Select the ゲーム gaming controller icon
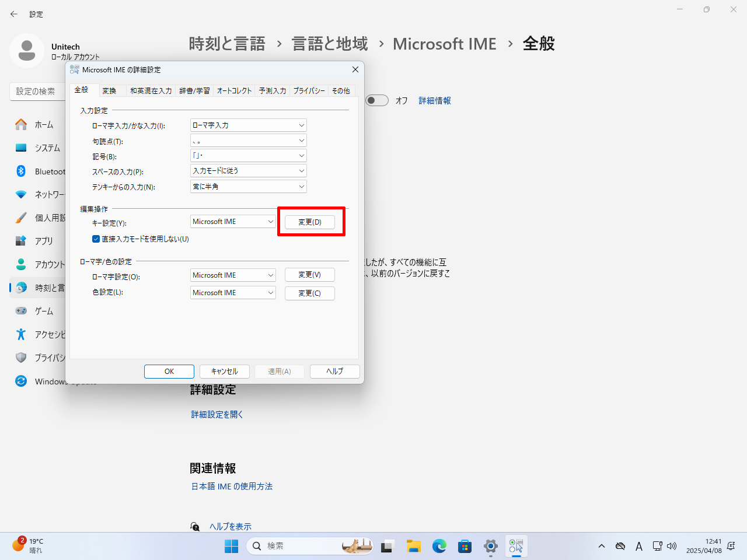 tap(21, 311)
